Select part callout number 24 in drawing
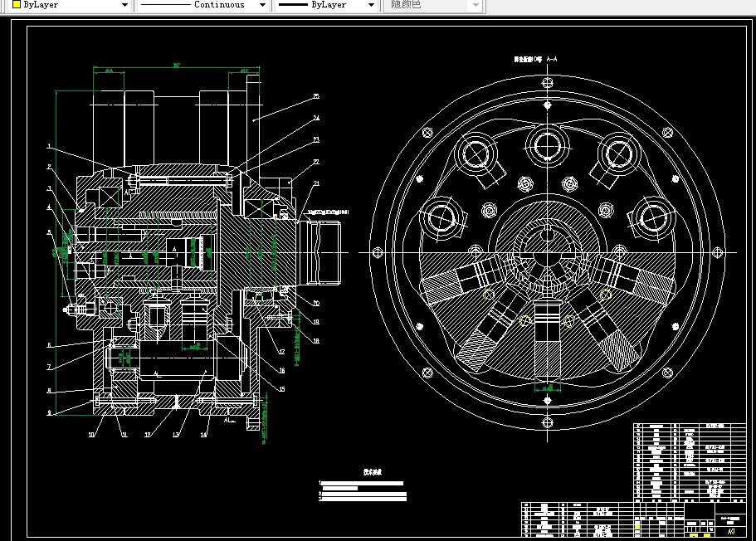756x541 pixels. [x=316, y=118]
